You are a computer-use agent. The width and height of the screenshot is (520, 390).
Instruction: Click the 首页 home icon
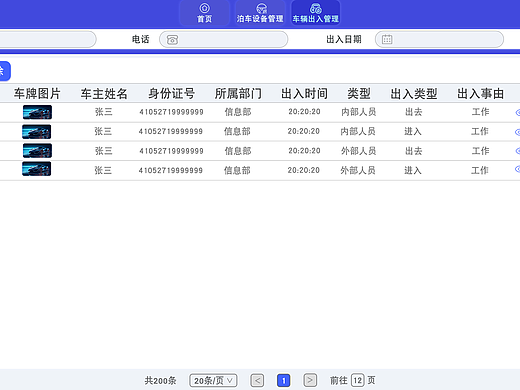[x=204, y=8]
